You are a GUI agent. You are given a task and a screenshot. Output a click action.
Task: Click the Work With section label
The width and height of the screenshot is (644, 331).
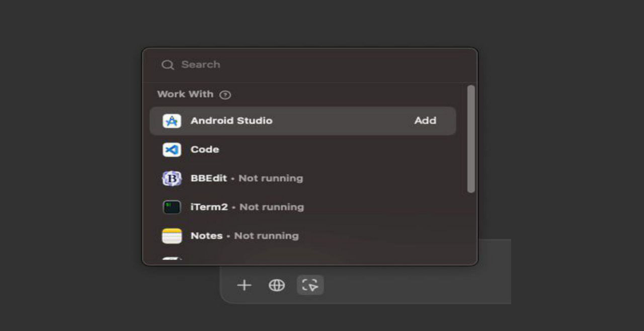click(185, 94)
